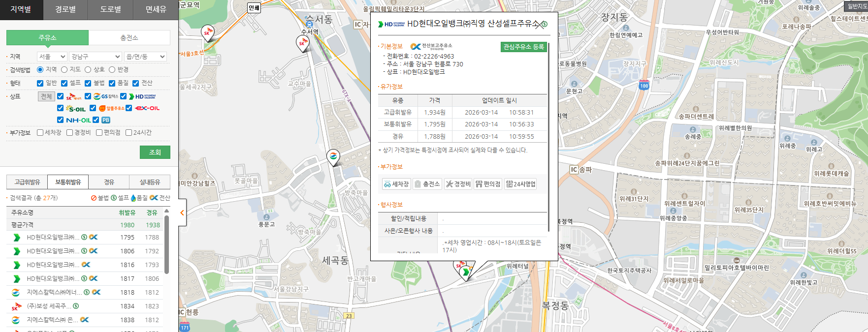Open the 강남구 district dropdown
This screenshot has height=332, width=868.
click(95, 57)
